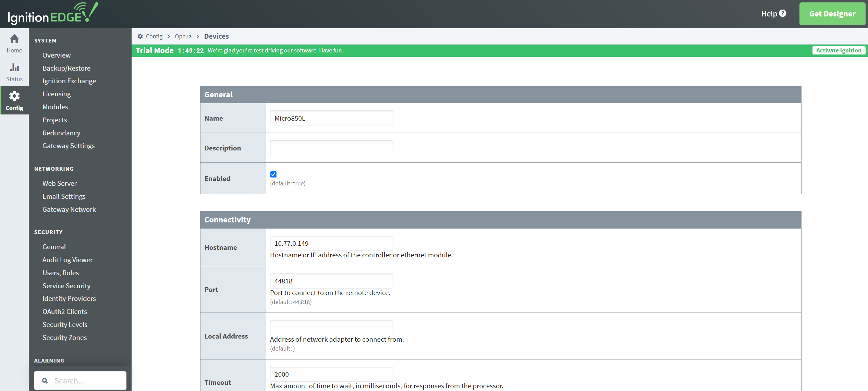The width and height of the screenshot is (868, 391).
Task: Click the Activate Ignition button
Action: 839,50
